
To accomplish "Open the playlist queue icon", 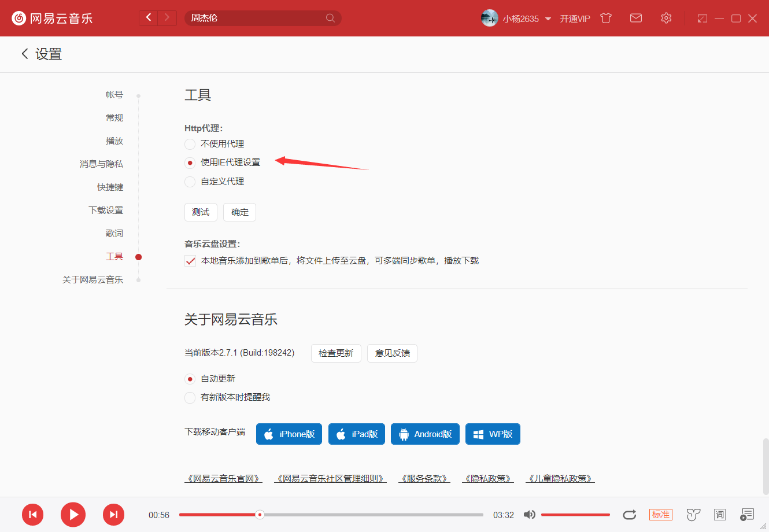I will (747, 515).
